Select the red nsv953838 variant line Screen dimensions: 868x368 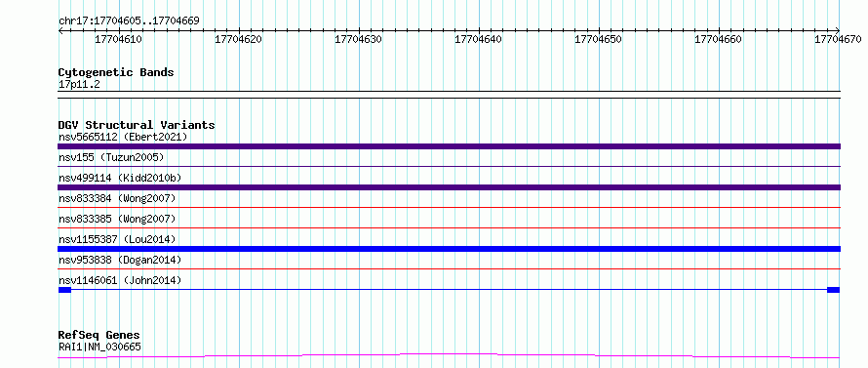point(449,268)
